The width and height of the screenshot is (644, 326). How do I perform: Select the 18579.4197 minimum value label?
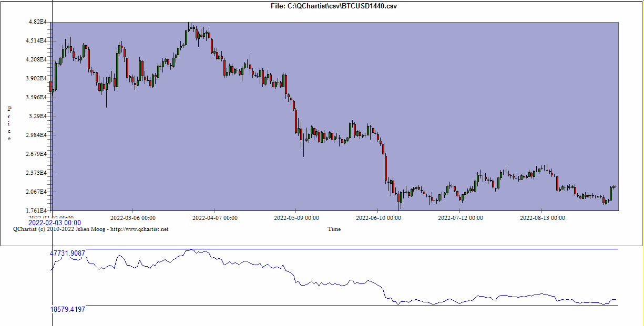point(67,309)
